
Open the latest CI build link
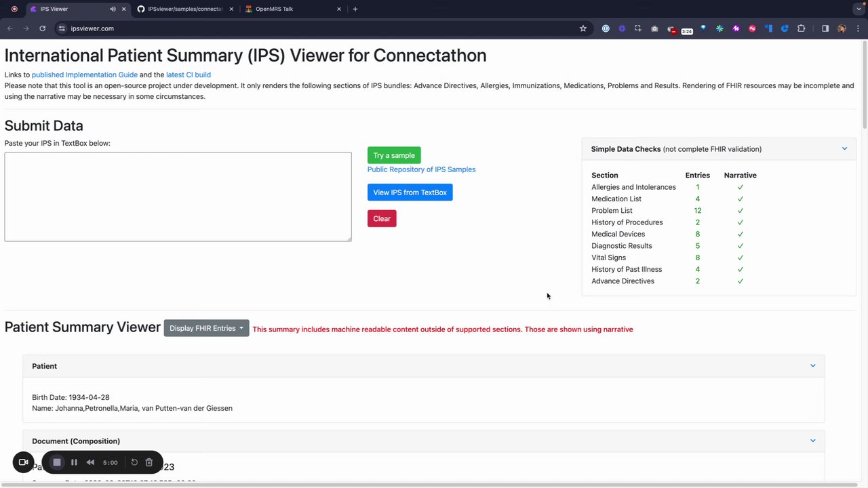tap(189, 75)
